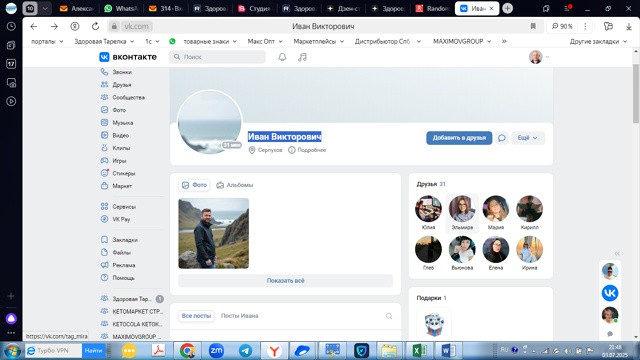Expand Маркетплейсы bookmarks folder
This screenshot has width=640, height=360.
319,41
